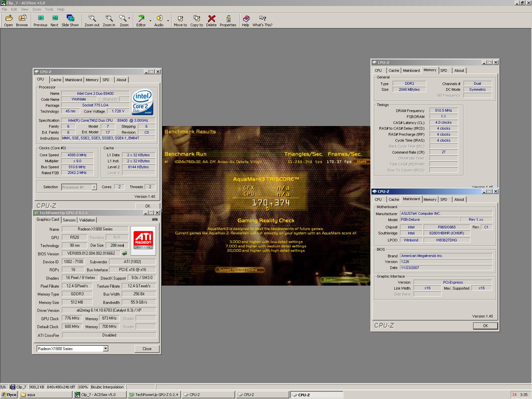Open the Zoom menu in menu bar

coord(37,9)
